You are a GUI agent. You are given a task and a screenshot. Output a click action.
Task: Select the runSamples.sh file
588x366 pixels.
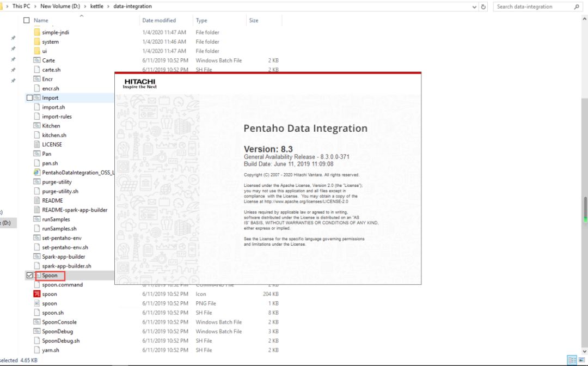pos(59,228)
